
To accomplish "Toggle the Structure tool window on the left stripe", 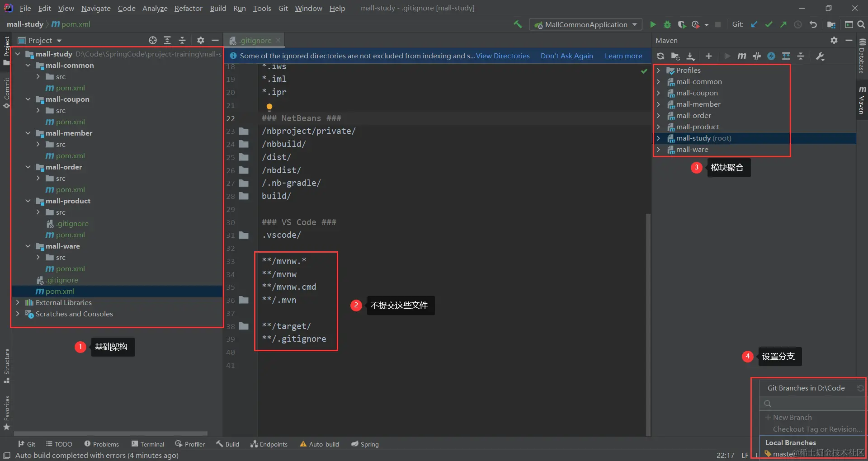I will click(6, 366).
